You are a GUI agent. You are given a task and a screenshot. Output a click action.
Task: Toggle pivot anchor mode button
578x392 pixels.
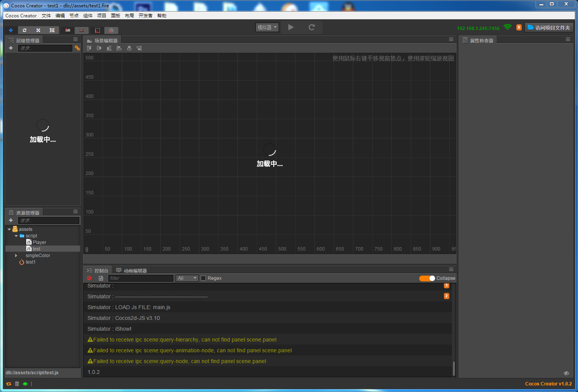click(x=68, y=30)
